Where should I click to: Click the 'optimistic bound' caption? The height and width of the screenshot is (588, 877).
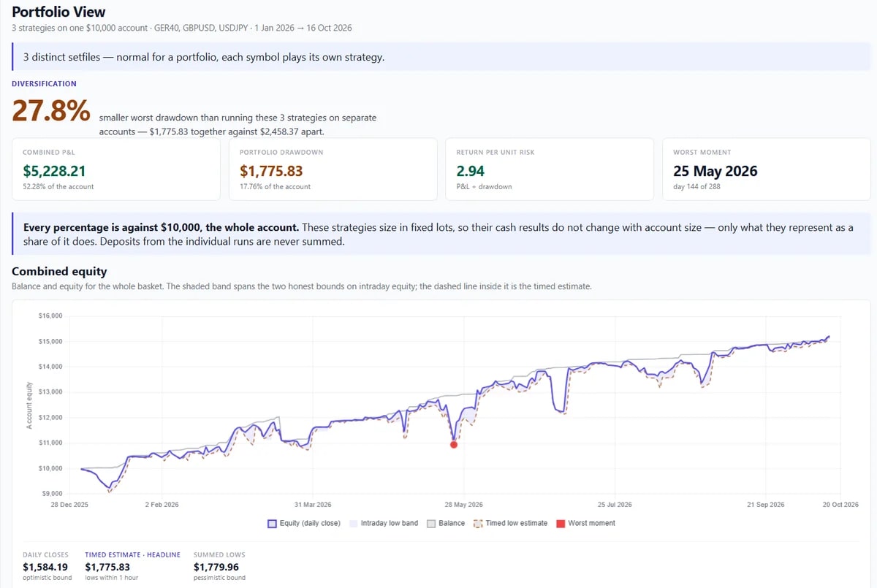(48, 578)
